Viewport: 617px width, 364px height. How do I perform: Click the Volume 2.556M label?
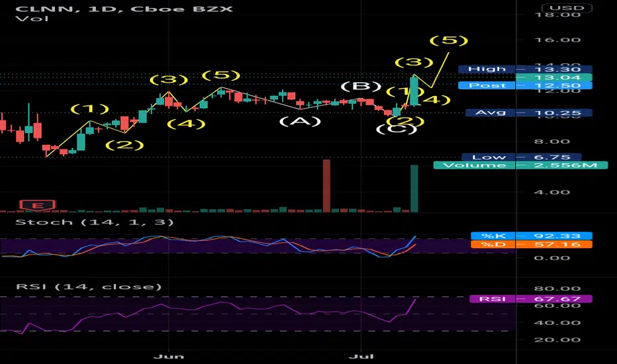520,165
